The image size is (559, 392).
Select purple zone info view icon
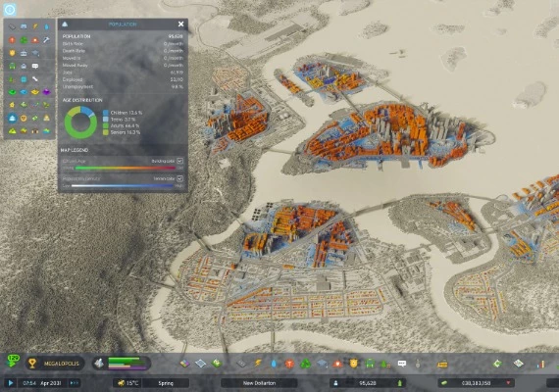46,92
